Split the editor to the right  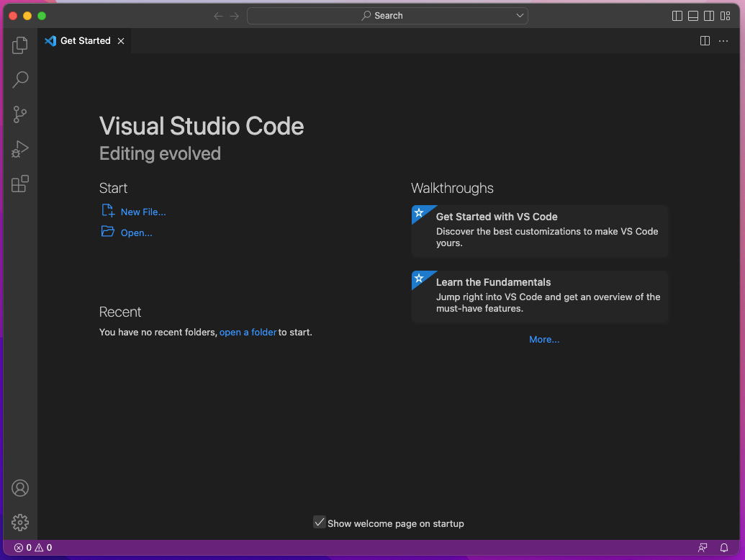[705, 41]
